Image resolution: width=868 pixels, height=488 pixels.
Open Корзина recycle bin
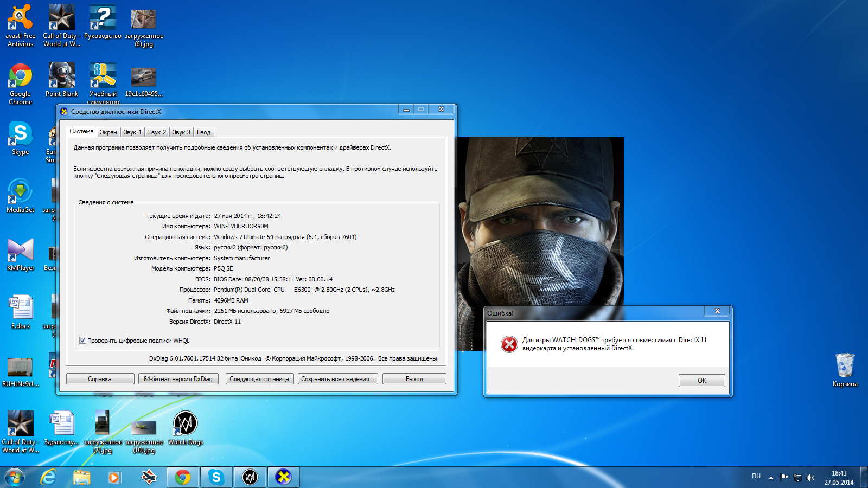click(845, 370)
